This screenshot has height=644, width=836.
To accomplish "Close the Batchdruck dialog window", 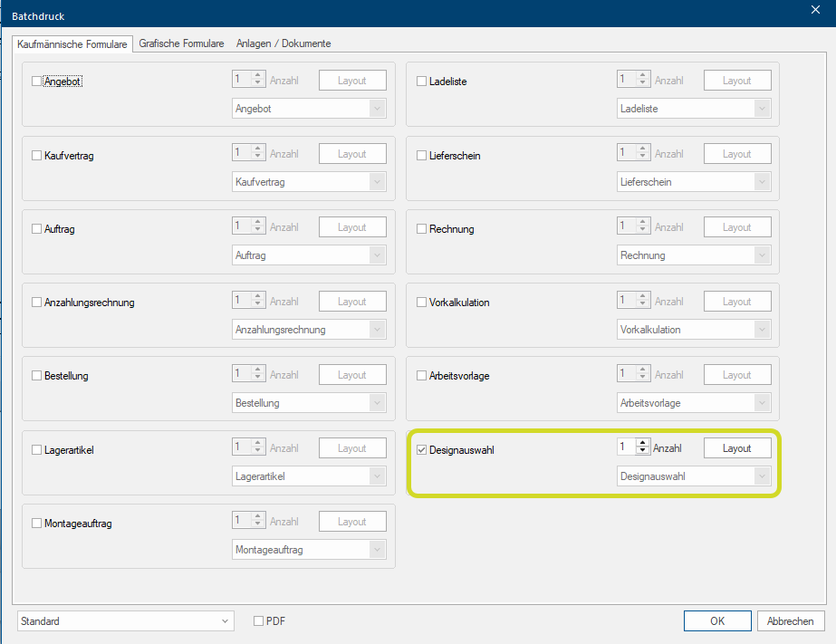I will [815, 9].
